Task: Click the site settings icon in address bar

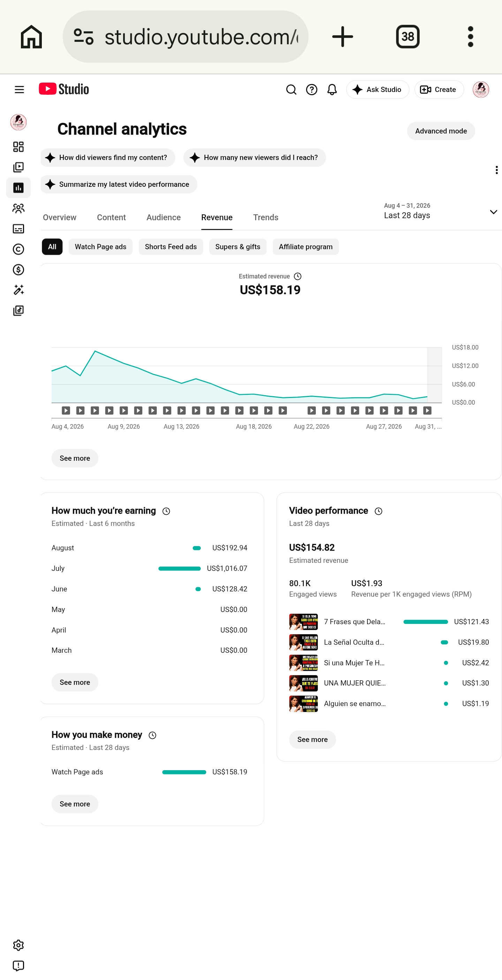Action: click(x=84, y=37)
